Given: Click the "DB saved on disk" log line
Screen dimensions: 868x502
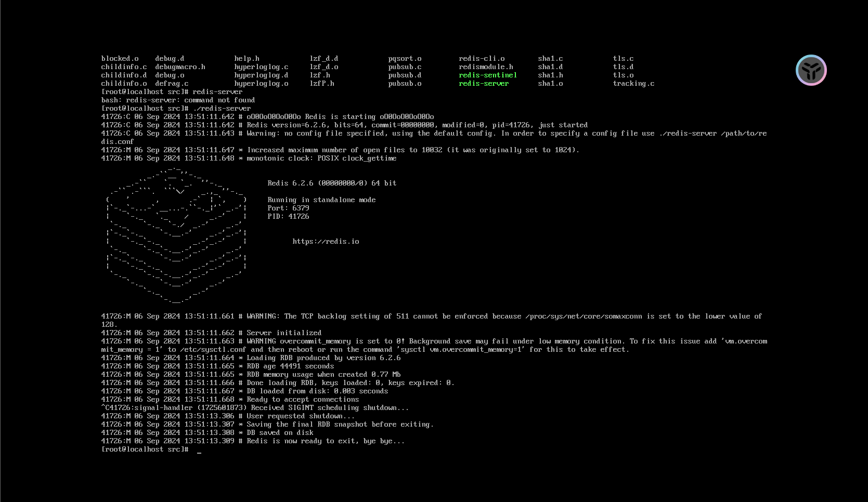Looking at the screenshot, I should pos(207,432).
